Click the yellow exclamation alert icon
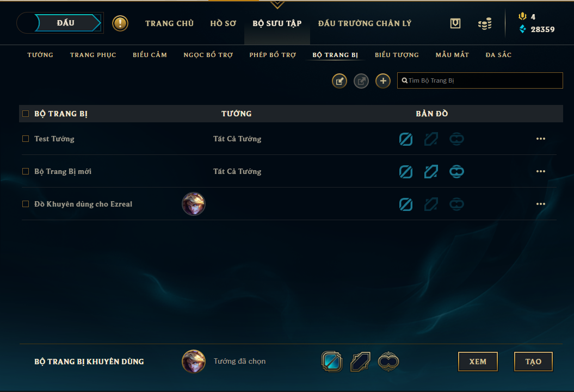The width and height of the screenshot is (574, 392). [120, 23]
